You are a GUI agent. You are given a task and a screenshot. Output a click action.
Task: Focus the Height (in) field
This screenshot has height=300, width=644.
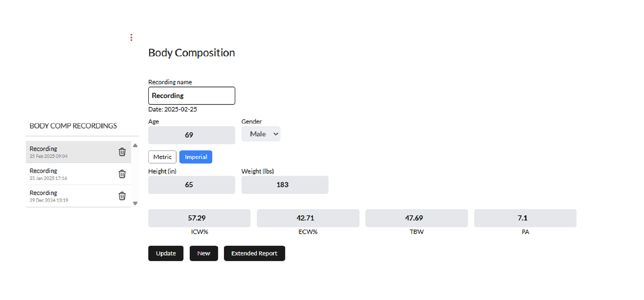(192, 185)
